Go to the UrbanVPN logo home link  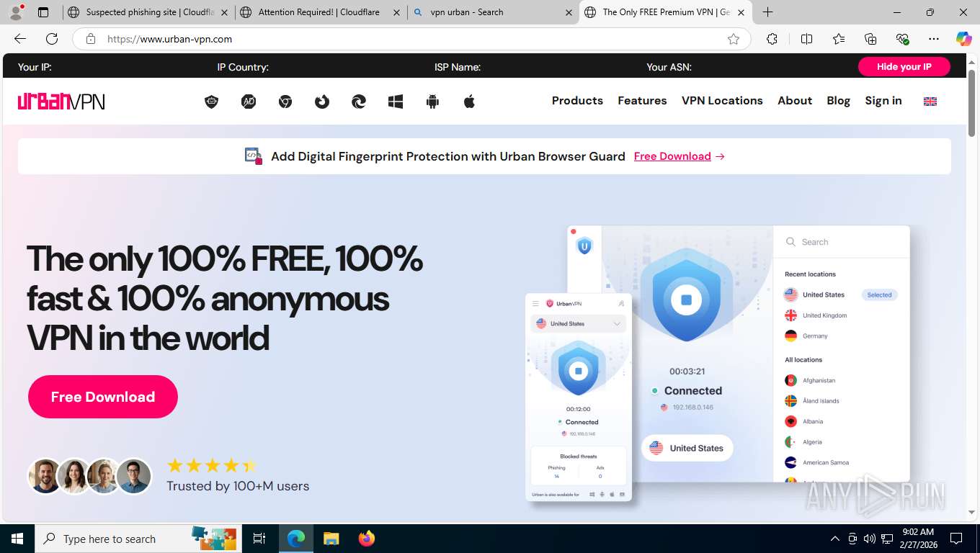pyautogui.click(x=61, y=101)
